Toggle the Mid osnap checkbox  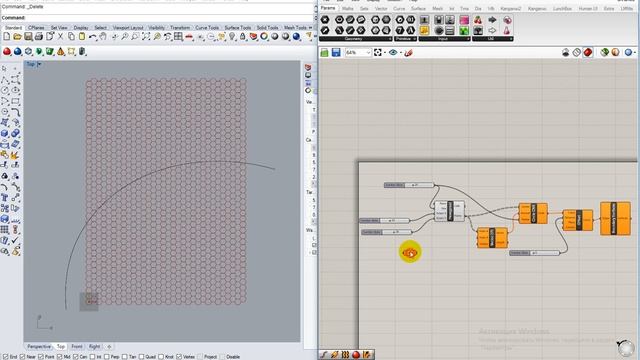pos(60,357)
